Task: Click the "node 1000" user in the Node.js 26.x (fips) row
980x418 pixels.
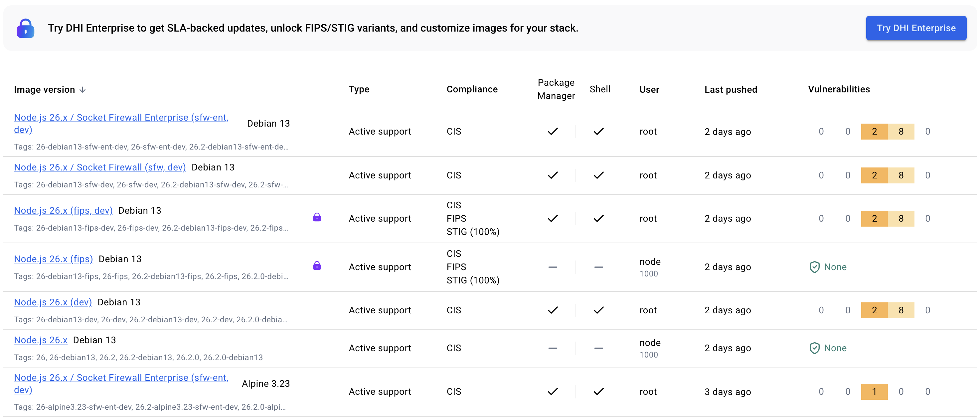Action: pos(650,267)
